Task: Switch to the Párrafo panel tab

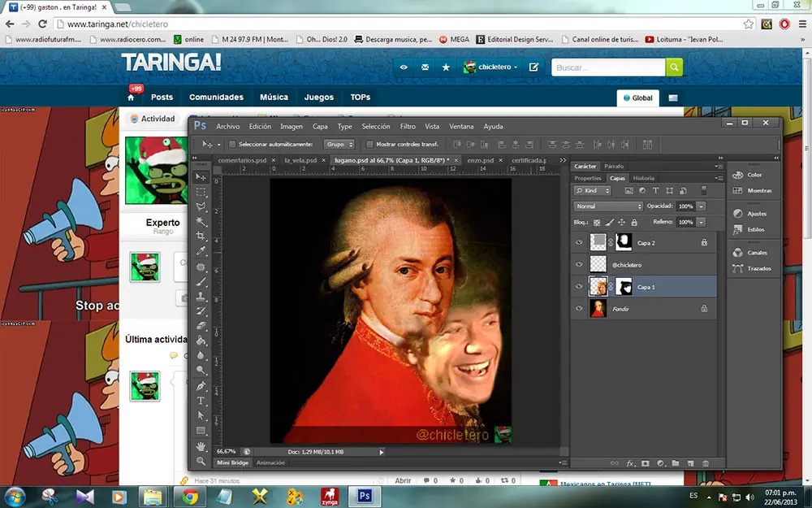Action: [x=614, y=166]
